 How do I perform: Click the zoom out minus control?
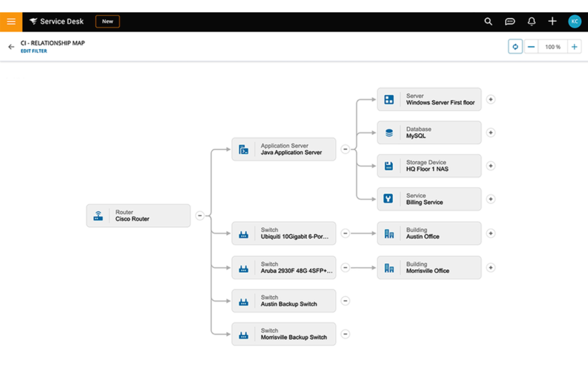click(x=532, y=46)
